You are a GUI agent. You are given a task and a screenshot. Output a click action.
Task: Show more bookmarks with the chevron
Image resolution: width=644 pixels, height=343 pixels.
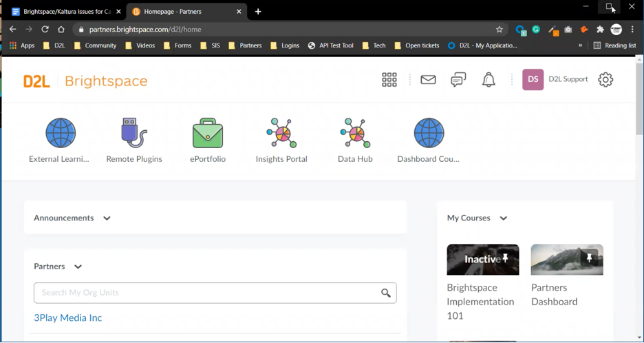pos(580,45)
